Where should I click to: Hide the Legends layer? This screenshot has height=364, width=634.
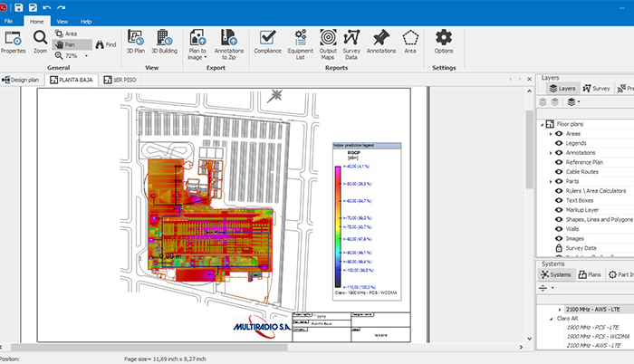[x=559, y=143]
